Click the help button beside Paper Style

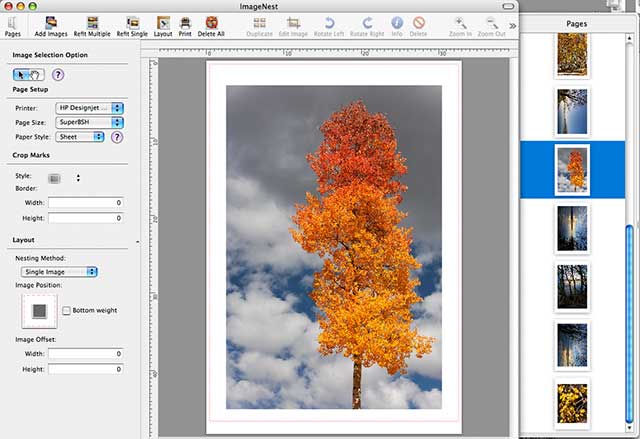[117, 137]
